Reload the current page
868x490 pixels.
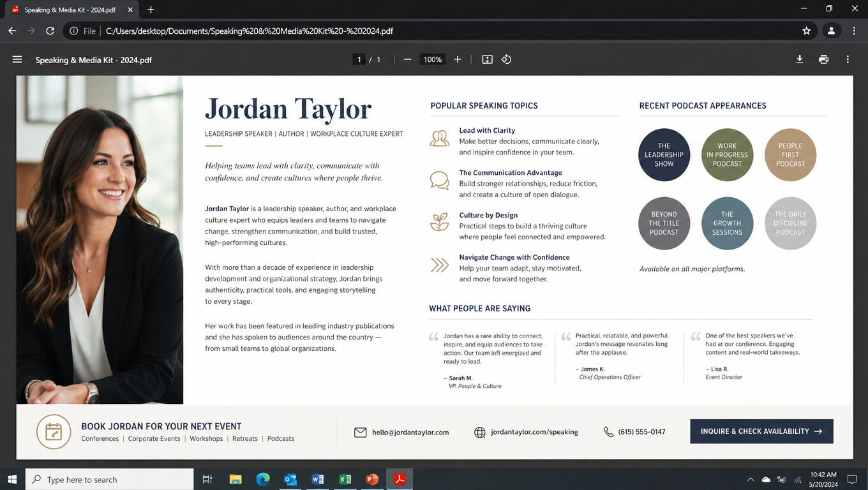(x=50, y=31)
